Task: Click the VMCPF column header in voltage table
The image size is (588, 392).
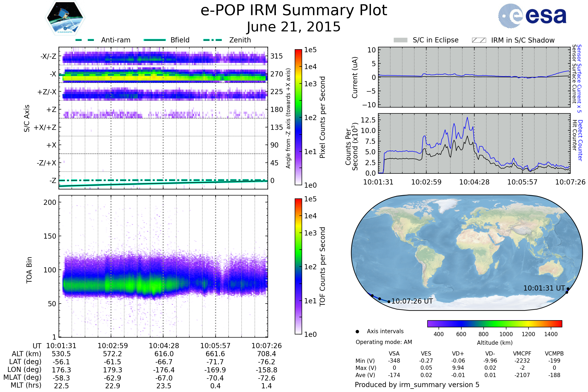Action: (x=522, y=354)
